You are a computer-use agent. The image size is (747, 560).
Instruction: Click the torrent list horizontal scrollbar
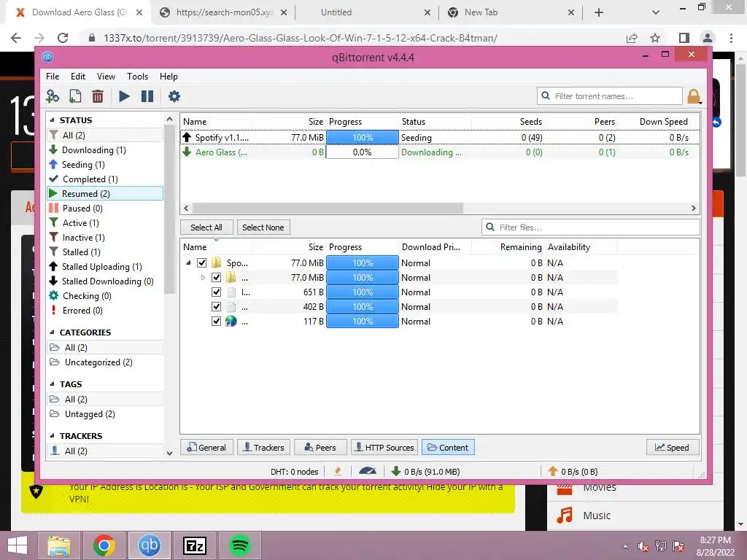[x=328, y=208]
